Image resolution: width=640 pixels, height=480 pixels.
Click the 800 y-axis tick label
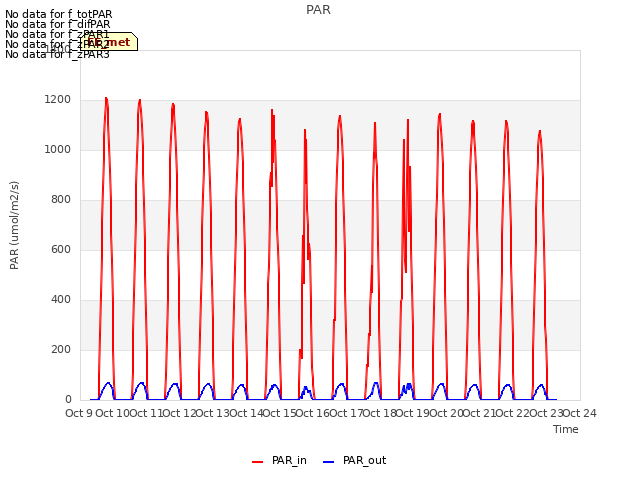click(x=61, y=200)
